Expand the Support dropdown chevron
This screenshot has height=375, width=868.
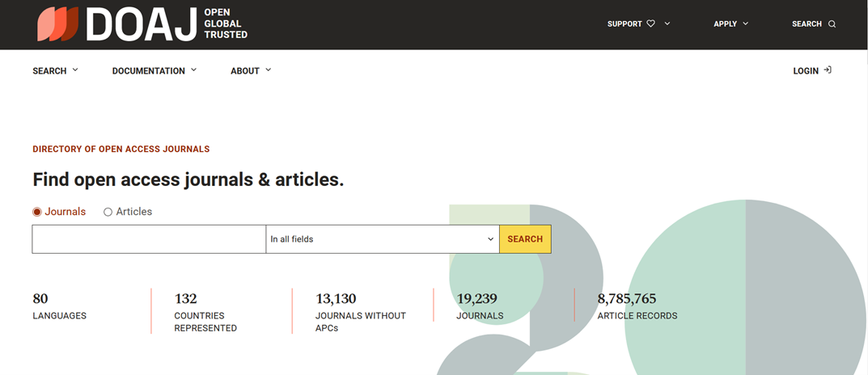click(667, 23)
